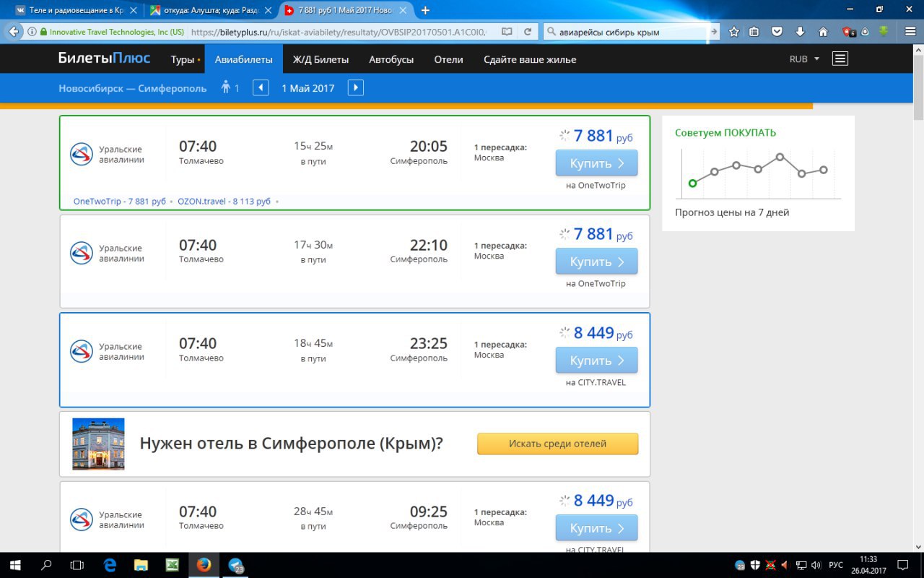Click the Уральские авиалинии logo on the 20:05 arrival flight

pos(82,155)
